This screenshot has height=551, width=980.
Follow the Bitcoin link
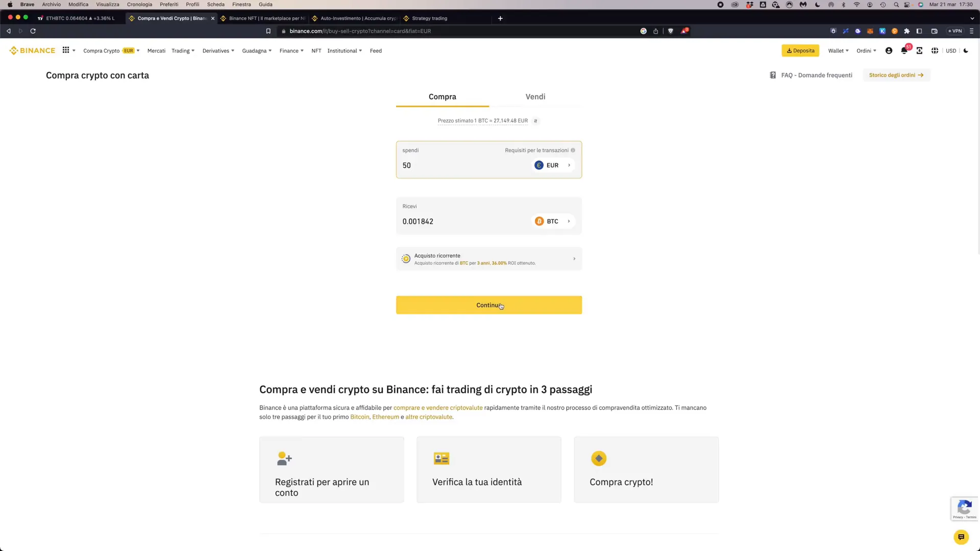click(x=359, y=417)
